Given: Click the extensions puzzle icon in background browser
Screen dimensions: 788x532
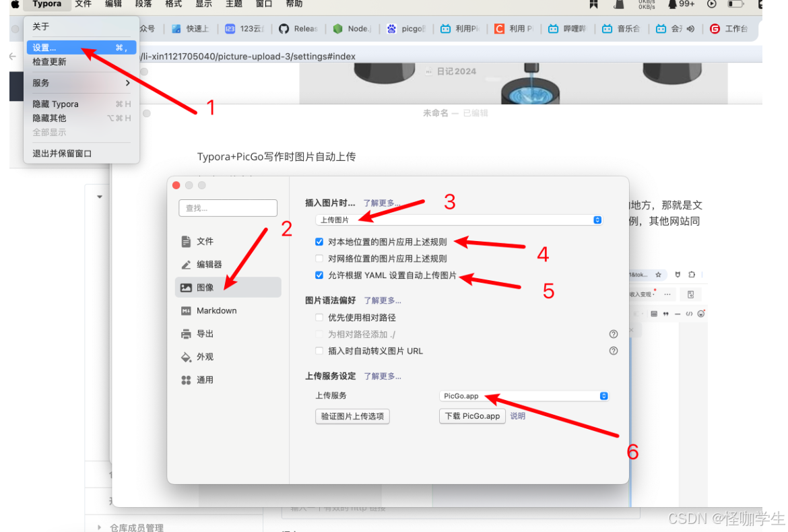Looking at the screenshot, I should click(x=692, y=275).
